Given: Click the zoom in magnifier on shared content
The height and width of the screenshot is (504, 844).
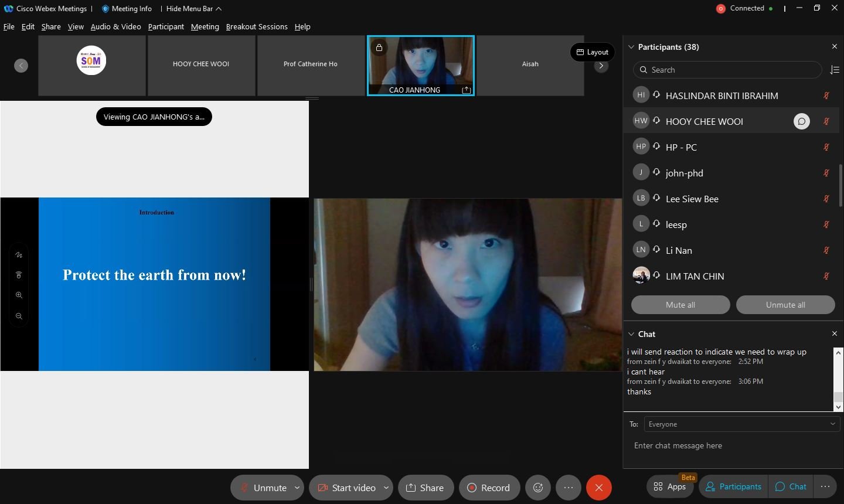Looking at the screenshot, I should (x=19, y=295).
